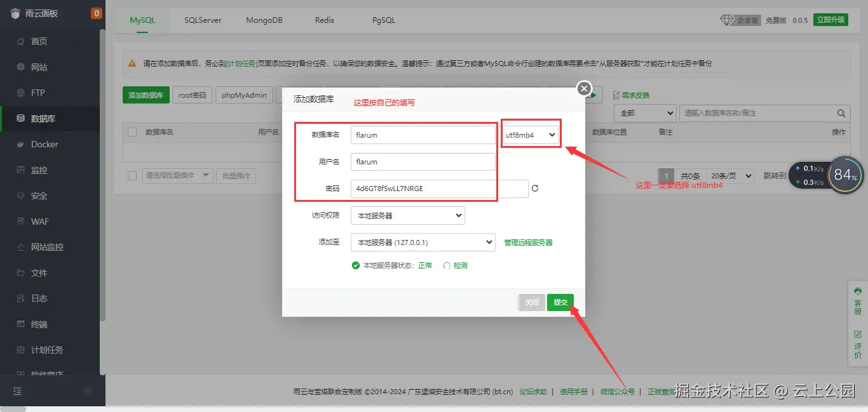Image resolution: width=868 pixels, height=412 pixels.
Task: Click the 数据库名 input field
Action: [423, 135]
